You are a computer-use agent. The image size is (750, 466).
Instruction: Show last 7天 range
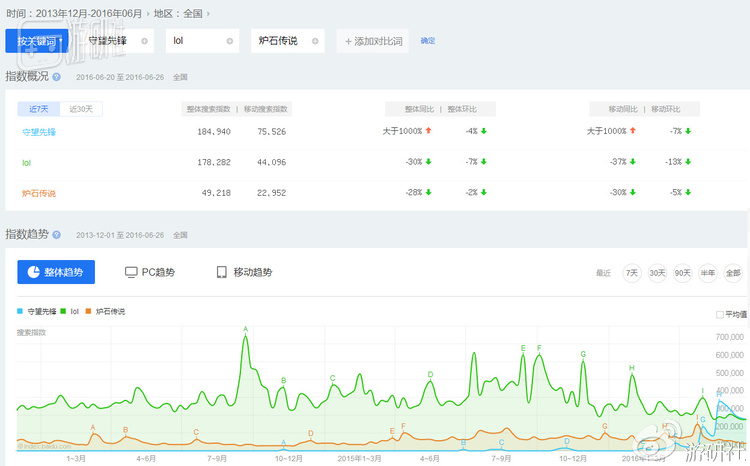pos(632,273)
